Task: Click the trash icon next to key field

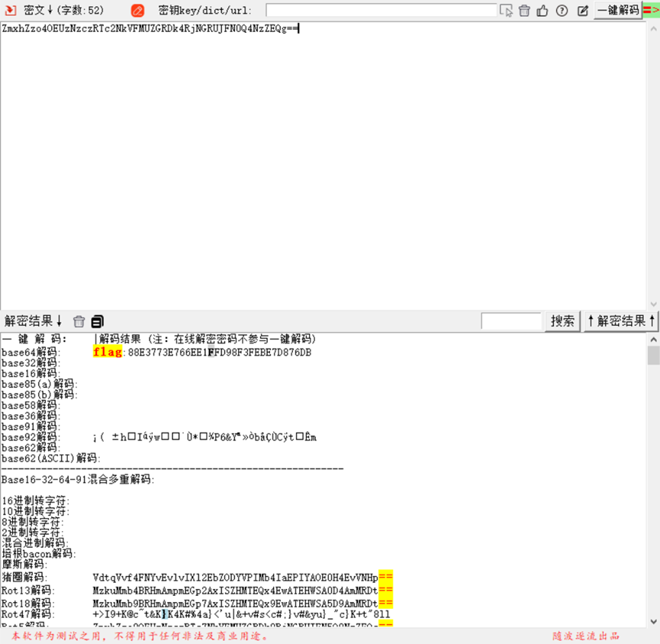Action: [524, 11]
